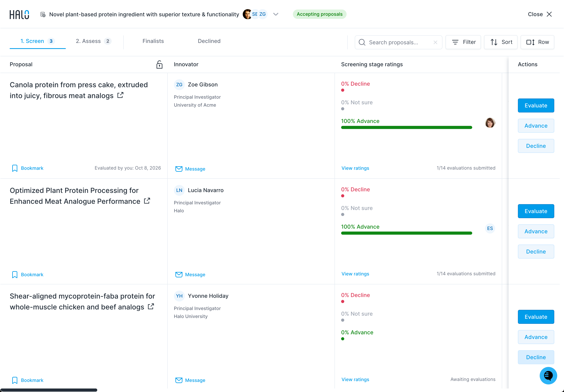
Task: Open external link for Shear-aligned mycoprotein proposal
Action: pos(151,307)
